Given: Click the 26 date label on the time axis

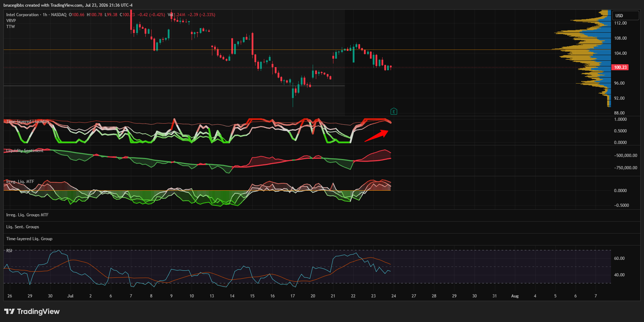Looking at the screenshot, I should click(x=10, y=296).
